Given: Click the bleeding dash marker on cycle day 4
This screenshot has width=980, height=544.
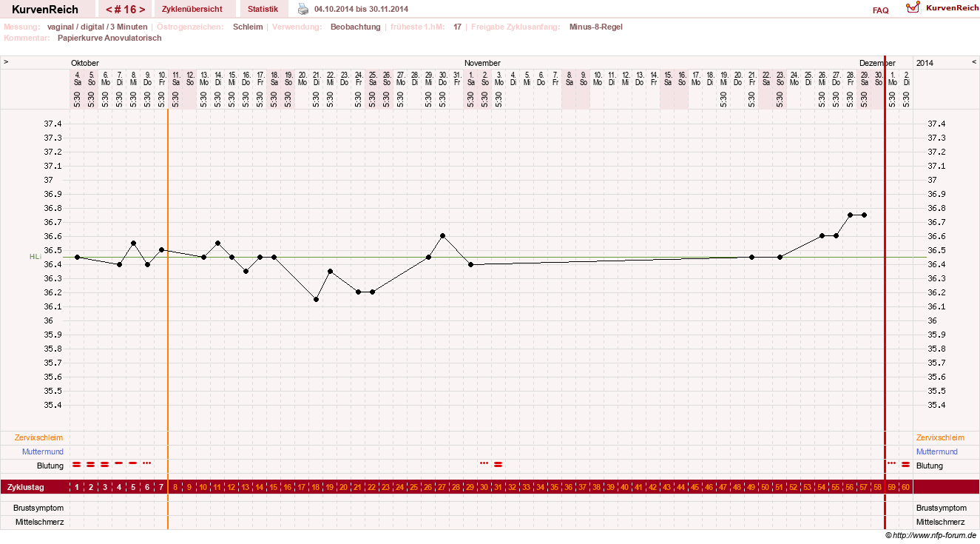Looking at the screenshot, I should click(x=119, y=463).
